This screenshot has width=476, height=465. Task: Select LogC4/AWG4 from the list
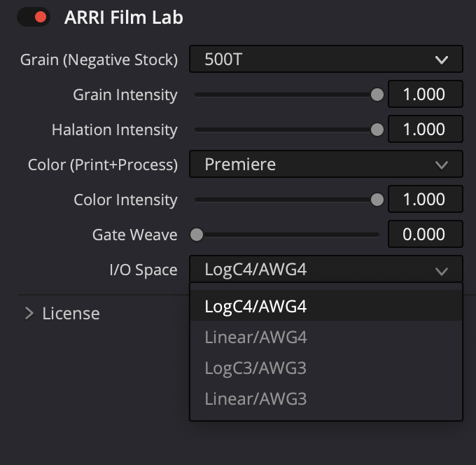click(x=255, y=307)
